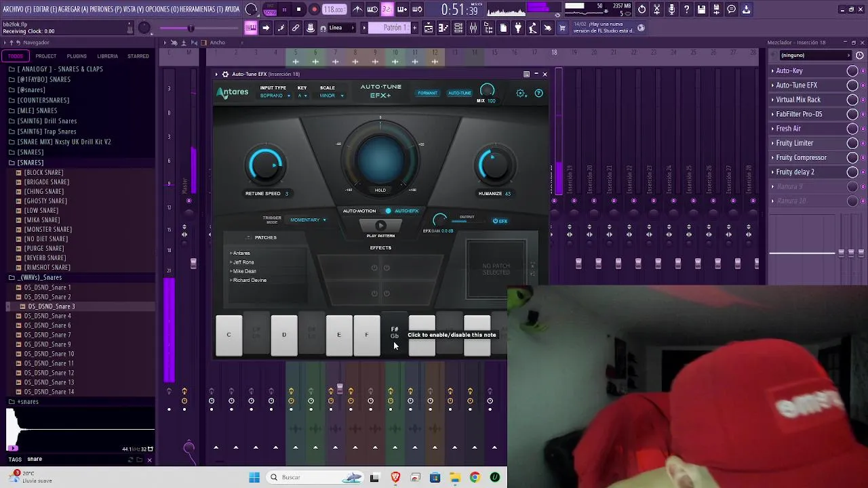The height and width of the screenshot is (488, 868).
Task: Click the metronome icon in the top toolbar
Action: (358, 9)
